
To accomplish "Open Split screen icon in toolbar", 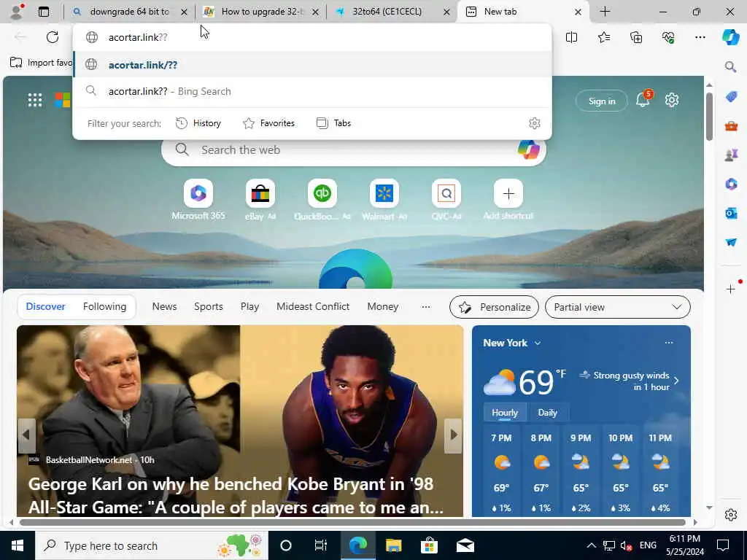I will (571, 37).
